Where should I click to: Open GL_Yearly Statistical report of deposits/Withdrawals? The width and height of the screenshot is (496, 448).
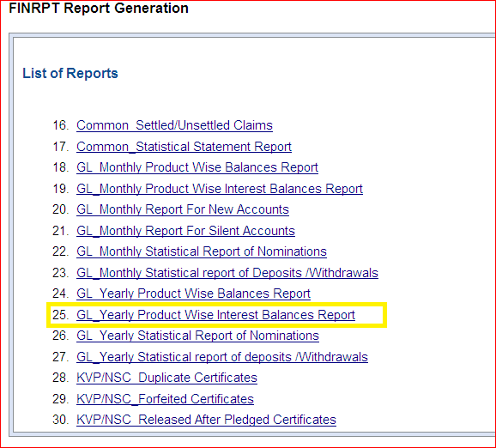tap(222, 357)
